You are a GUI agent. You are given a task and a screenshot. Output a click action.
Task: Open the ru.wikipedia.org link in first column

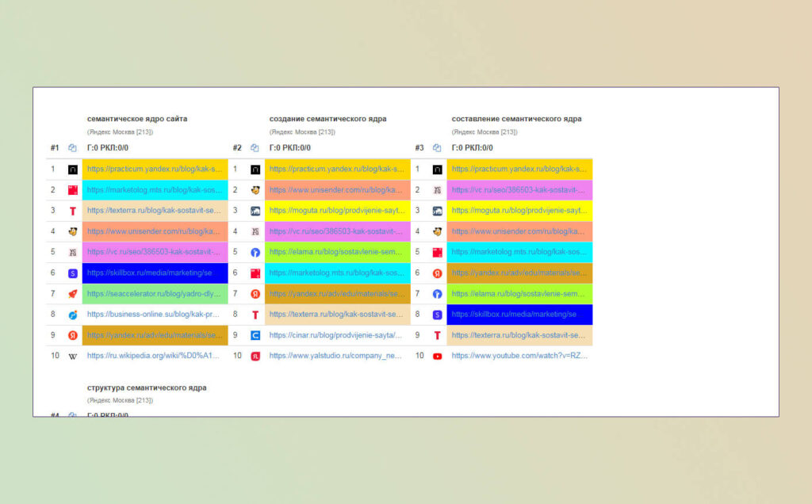pos(153,356)
